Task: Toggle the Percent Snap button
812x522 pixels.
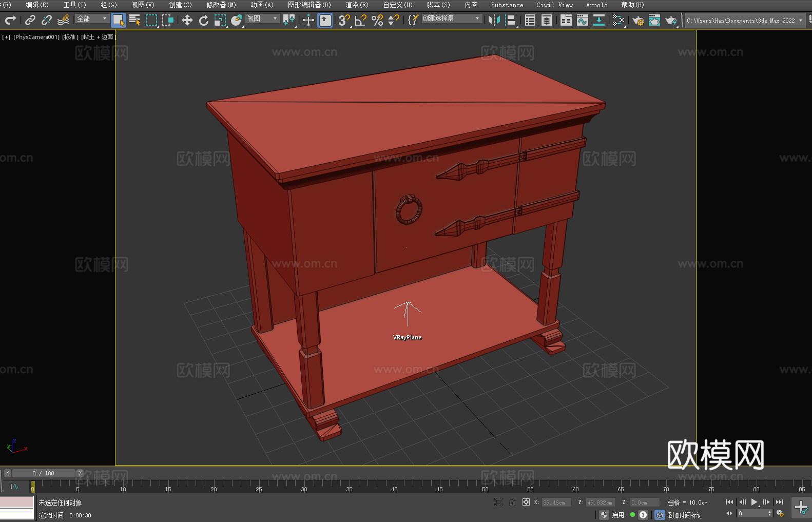Action: click(x=377, y=20)
